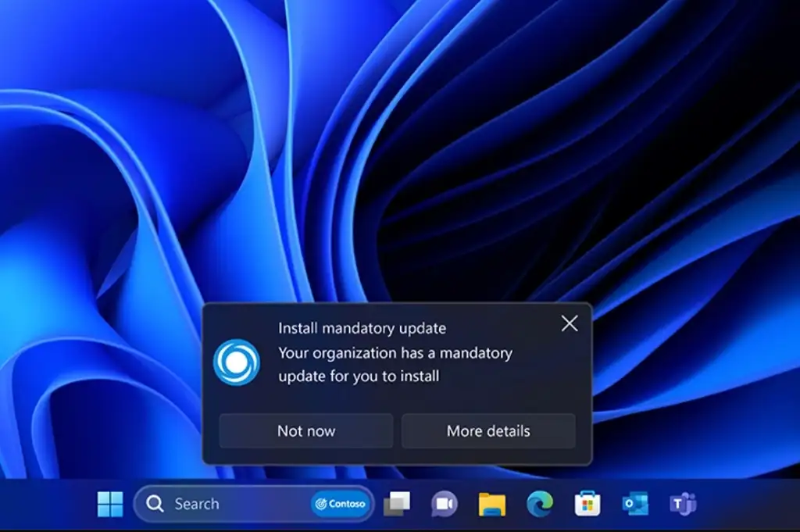The image size is (800, 532).
Task: Open the Start menu
Action: pos(109,504)
